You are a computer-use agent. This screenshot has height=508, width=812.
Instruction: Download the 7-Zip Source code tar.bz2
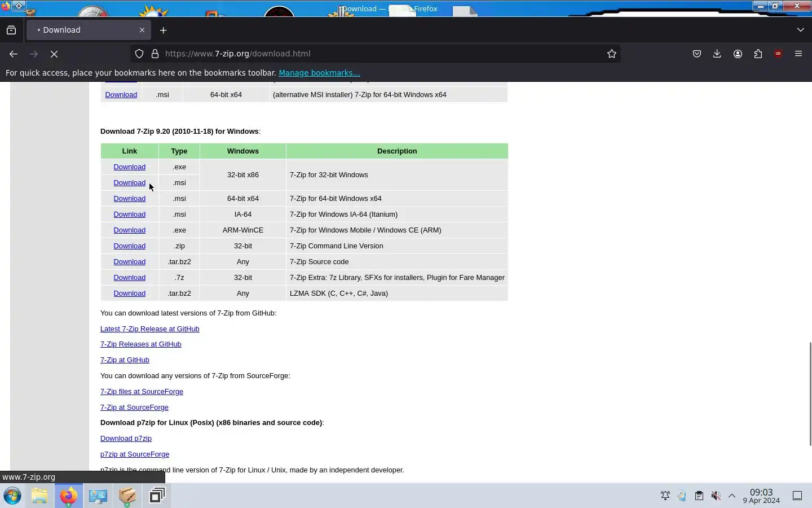(130, 261)
